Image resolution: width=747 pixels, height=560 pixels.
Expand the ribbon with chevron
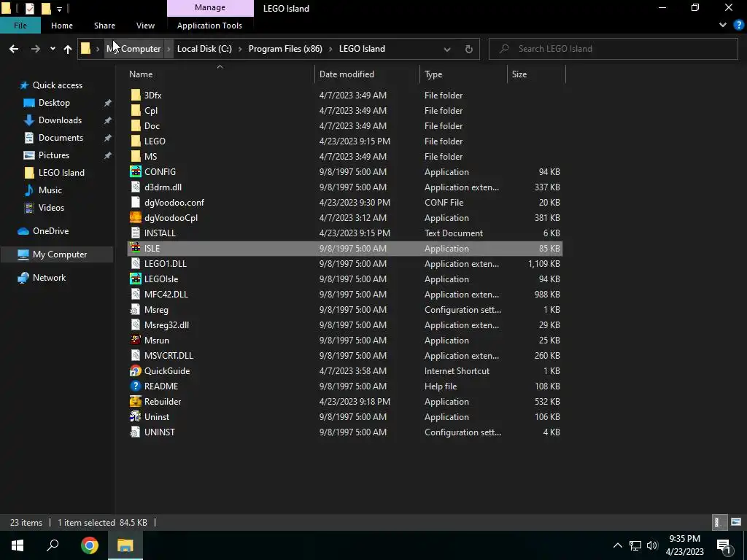(x=723, y=26)
